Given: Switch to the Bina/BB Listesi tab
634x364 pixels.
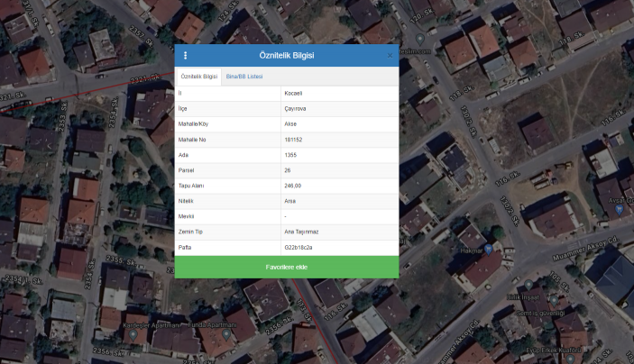Looking at the screenshot, I should [244, 77].
